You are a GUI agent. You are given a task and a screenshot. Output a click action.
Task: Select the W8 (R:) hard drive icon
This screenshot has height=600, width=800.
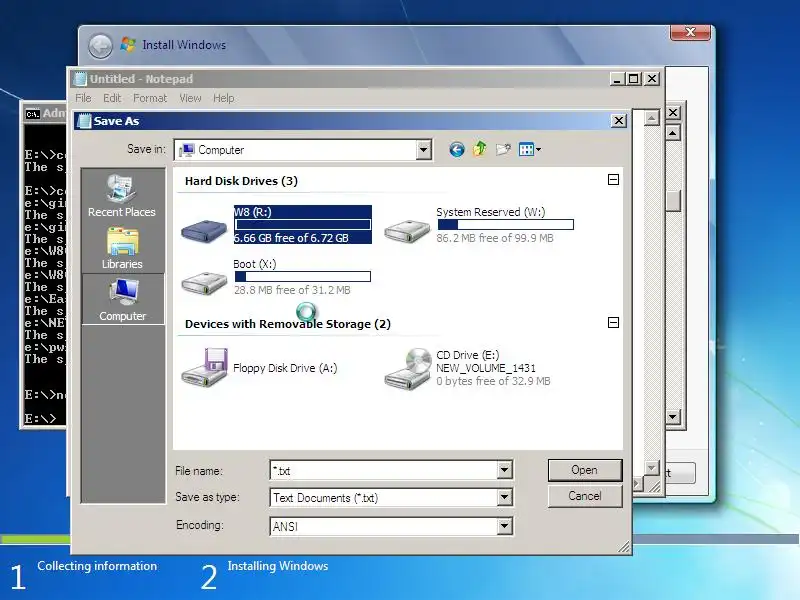[x=204, y=230]
